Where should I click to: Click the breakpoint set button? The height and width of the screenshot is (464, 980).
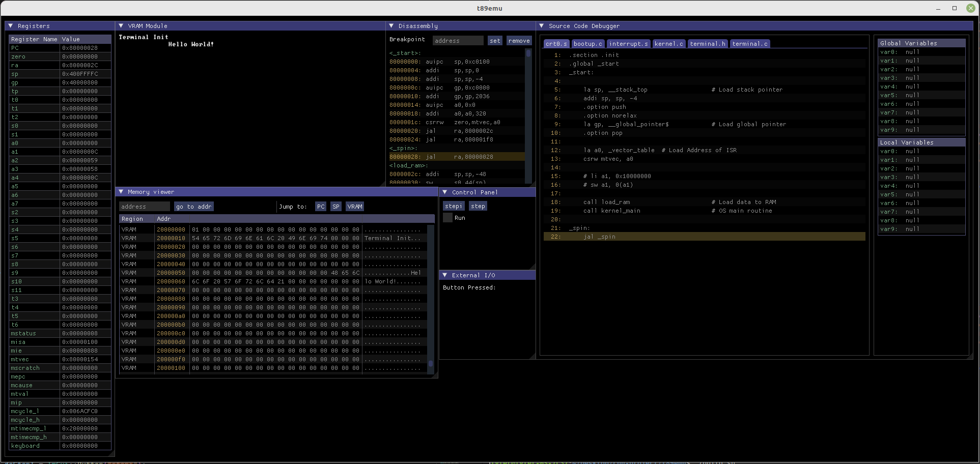495,41
